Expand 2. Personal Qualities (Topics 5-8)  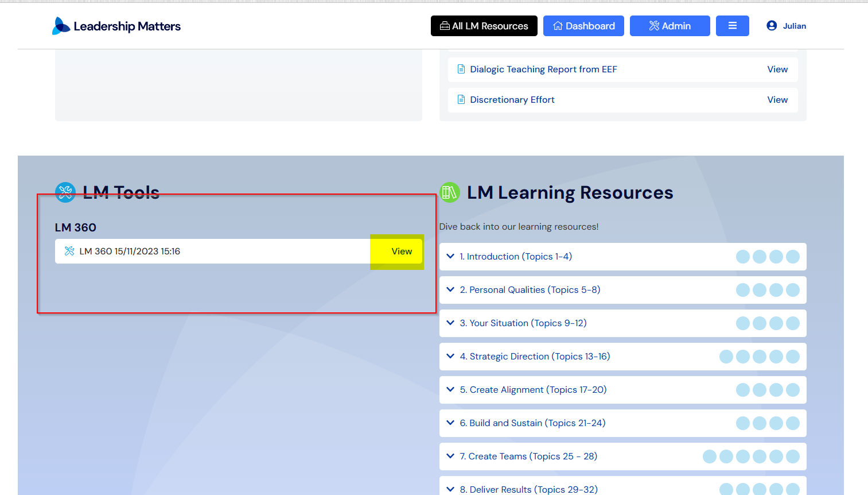(622, 290)
